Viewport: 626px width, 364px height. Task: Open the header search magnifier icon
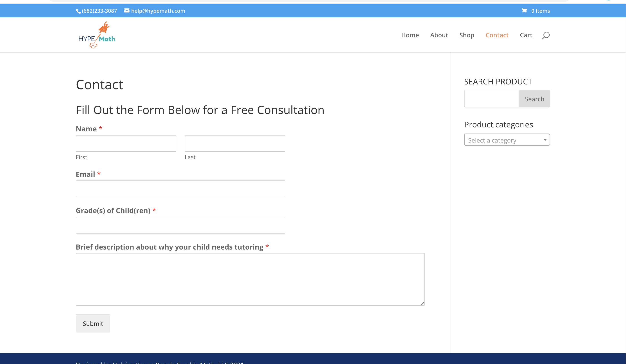545,35
